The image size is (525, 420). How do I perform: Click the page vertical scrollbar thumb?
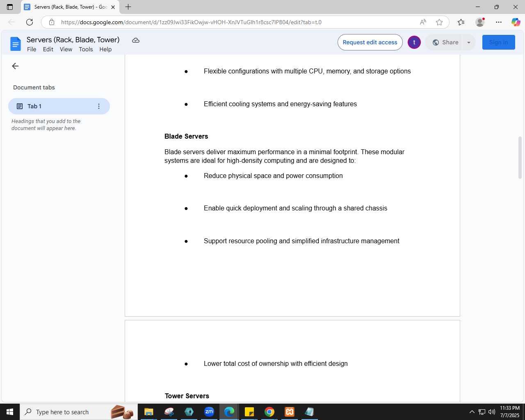tap(520, 157)
